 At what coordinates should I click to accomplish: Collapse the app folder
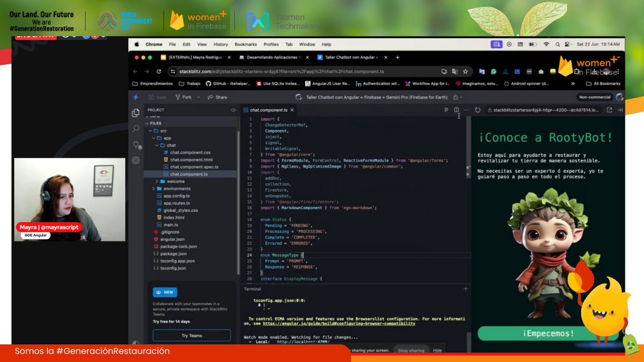(x=153, y=138)
